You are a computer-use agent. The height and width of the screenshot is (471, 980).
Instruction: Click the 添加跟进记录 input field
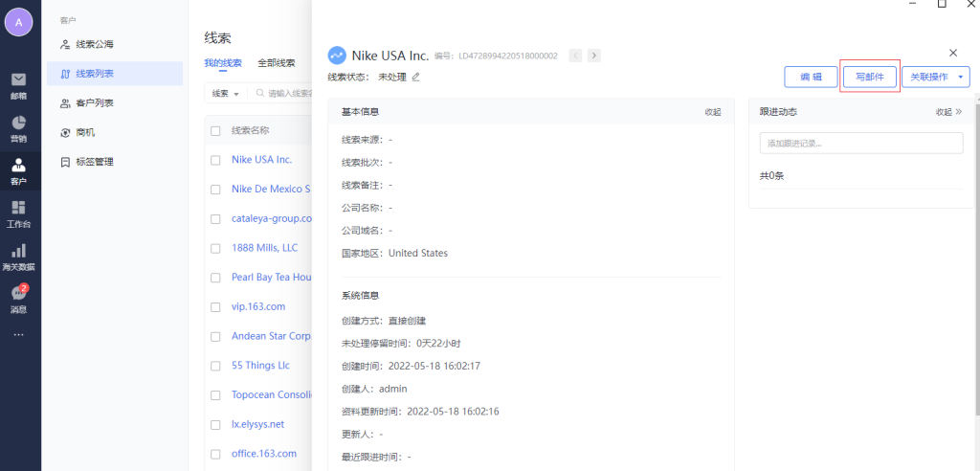(860, 144)
